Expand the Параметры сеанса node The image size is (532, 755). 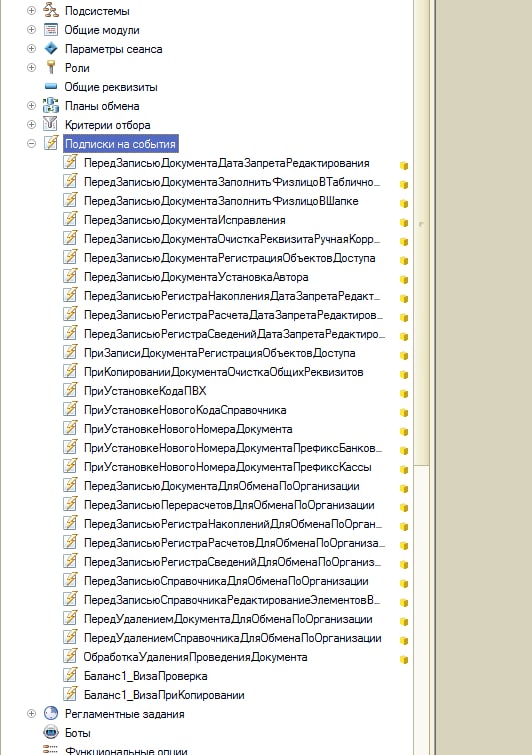pos(31,49)
